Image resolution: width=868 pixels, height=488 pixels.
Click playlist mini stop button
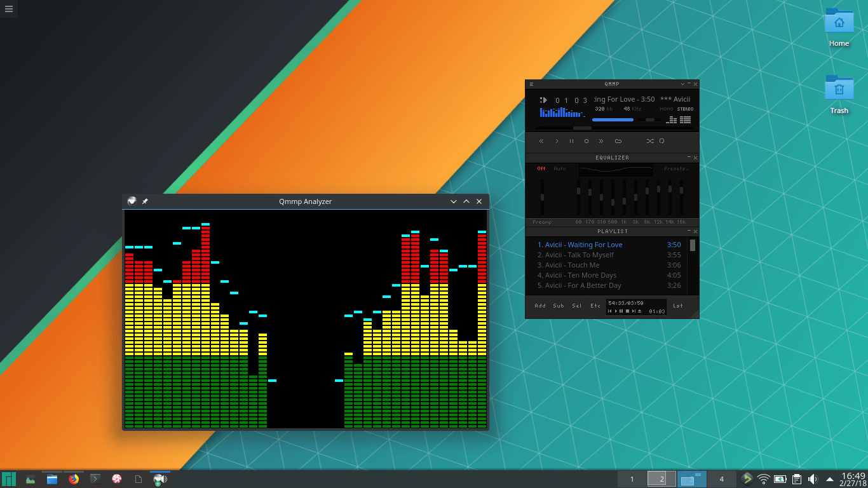click(x=627, y=311)
